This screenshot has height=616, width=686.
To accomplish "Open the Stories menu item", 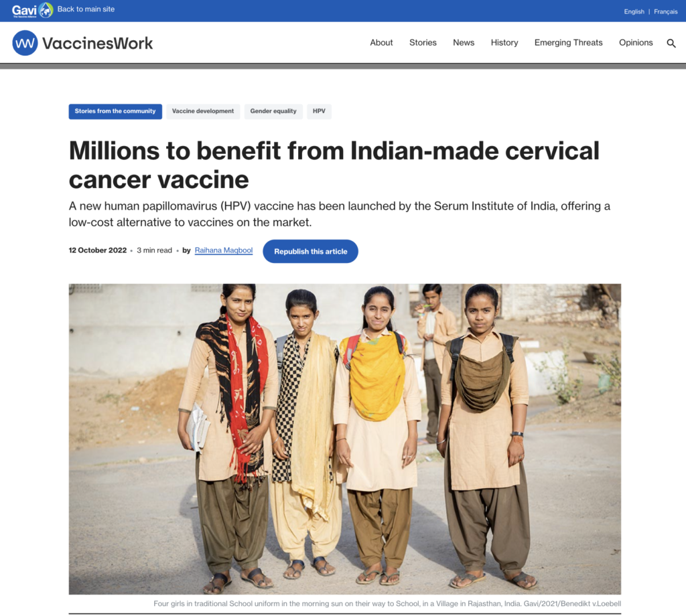I will (423, 42).
